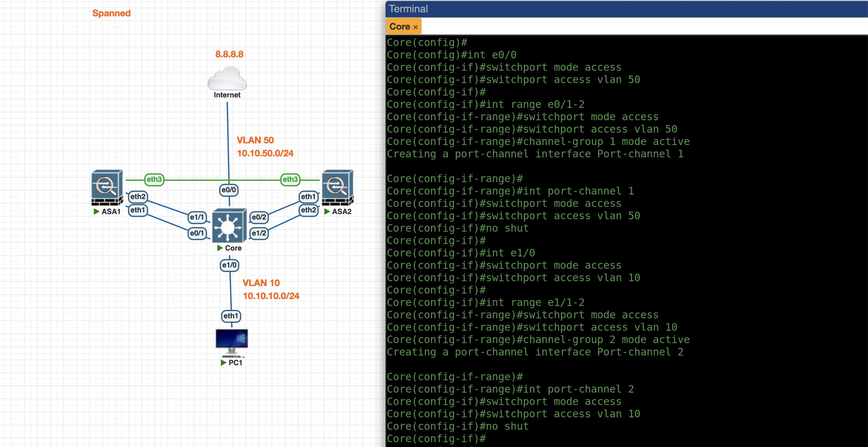868x447 pixels.
Task: Click the e0/0 interface label
Action: pyautogui.click(x=229, y=190)
